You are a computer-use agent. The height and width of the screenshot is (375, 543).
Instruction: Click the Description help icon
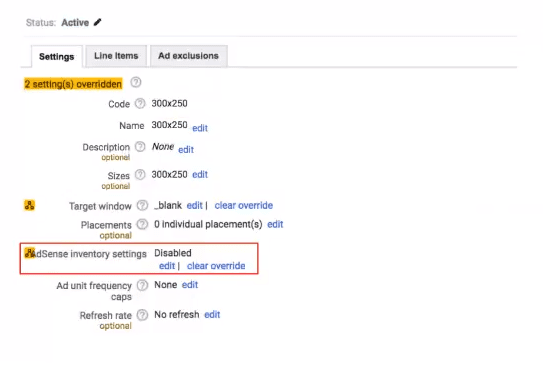(140, 147)
